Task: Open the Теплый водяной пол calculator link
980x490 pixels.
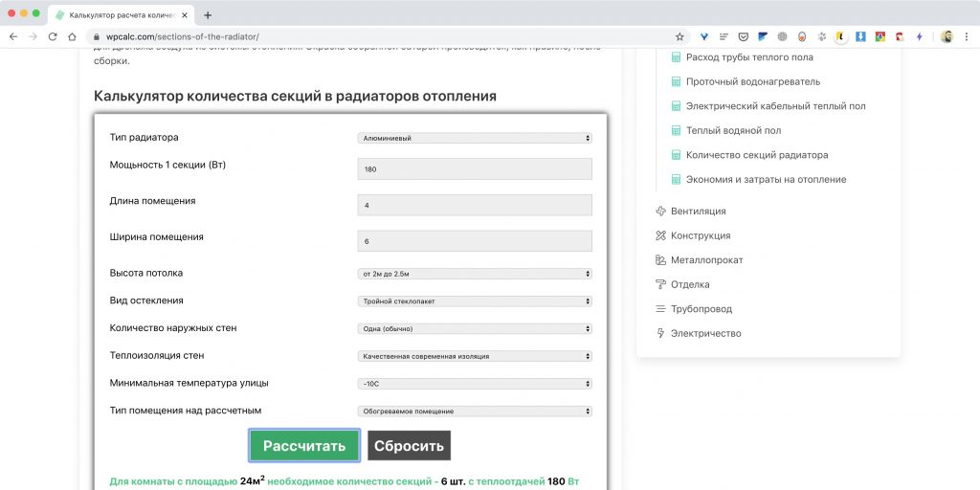Action: point(732,130)
